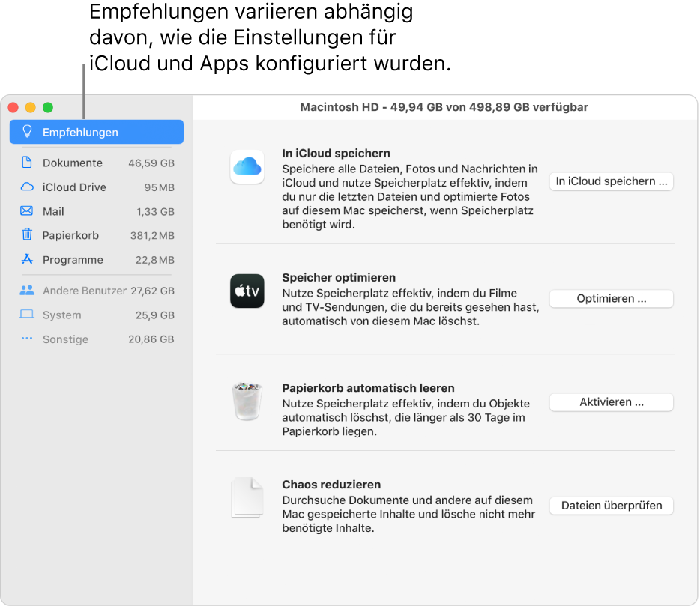Click the full trash can icon
This screenshot has width=700, height=606.
pyautogui.click(x=247, y=402)
